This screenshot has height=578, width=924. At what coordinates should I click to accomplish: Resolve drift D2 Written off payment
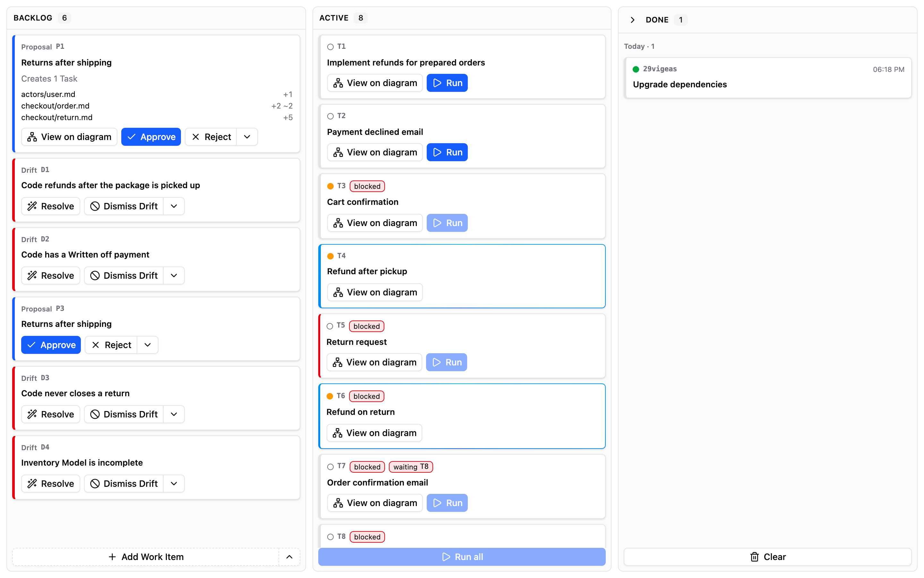[x=50, y=275]
